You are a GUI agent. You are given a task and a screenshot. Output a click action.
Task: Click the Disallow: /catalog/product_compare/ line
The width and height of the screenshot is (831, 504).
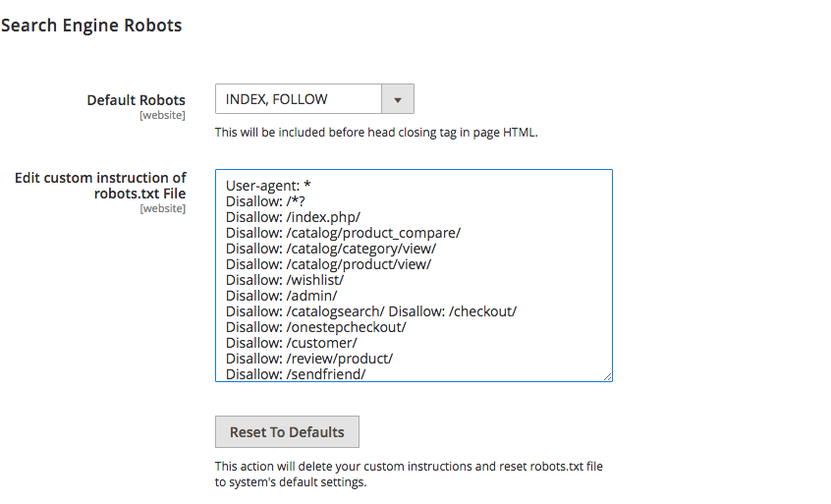344,233
